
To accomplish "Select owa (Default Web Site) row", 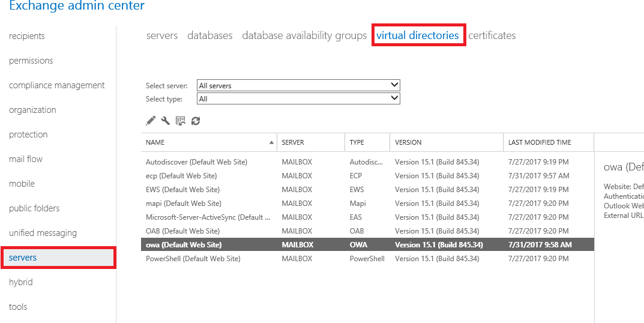I will [x=367, y=244].
